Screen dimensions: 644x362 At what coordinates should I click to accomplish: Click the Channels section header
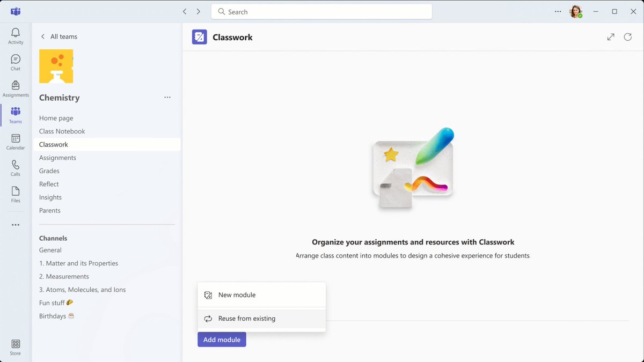click(53, 238)
